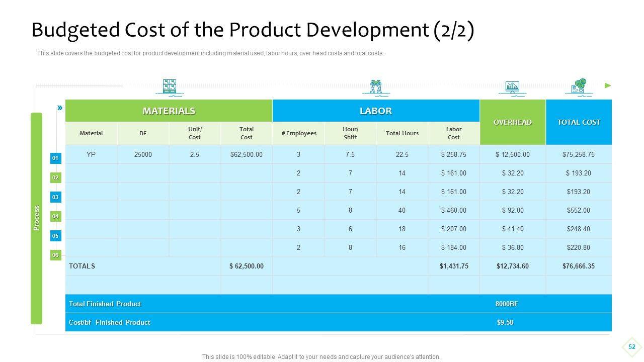Select the LABOR header cell
The width and height of the screenshot is (644, 362).
(x=376, y=111)
